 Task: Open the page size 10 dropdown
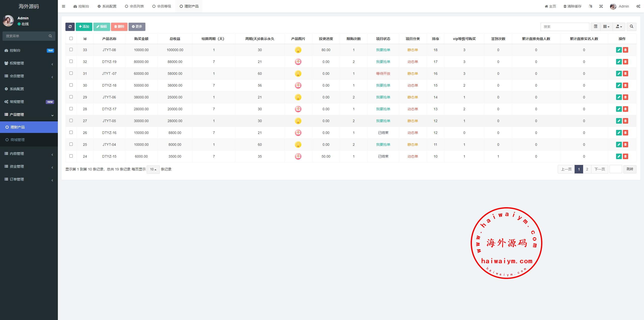(153, 169)
